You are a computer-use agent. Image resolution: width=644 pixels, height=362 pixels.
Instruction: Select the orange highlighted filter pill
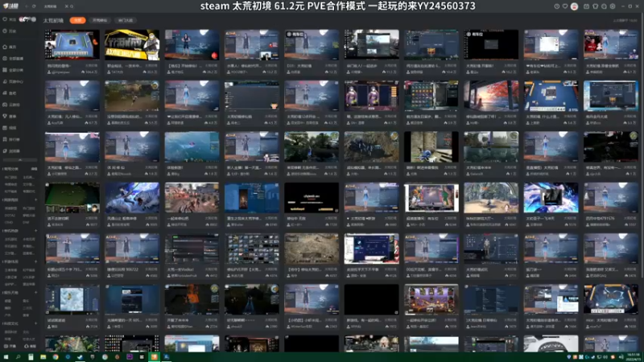[77, 20]
